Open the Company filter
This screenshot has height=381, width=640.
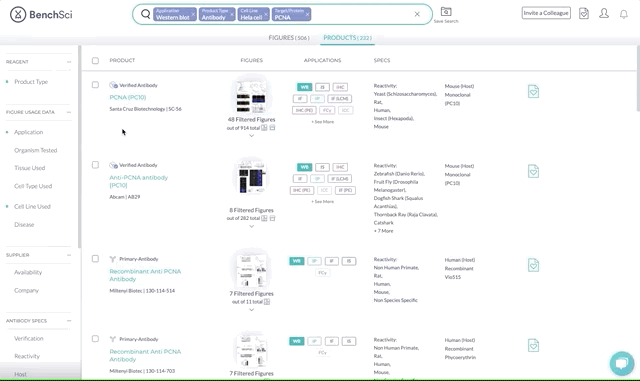tap(26, 290)
